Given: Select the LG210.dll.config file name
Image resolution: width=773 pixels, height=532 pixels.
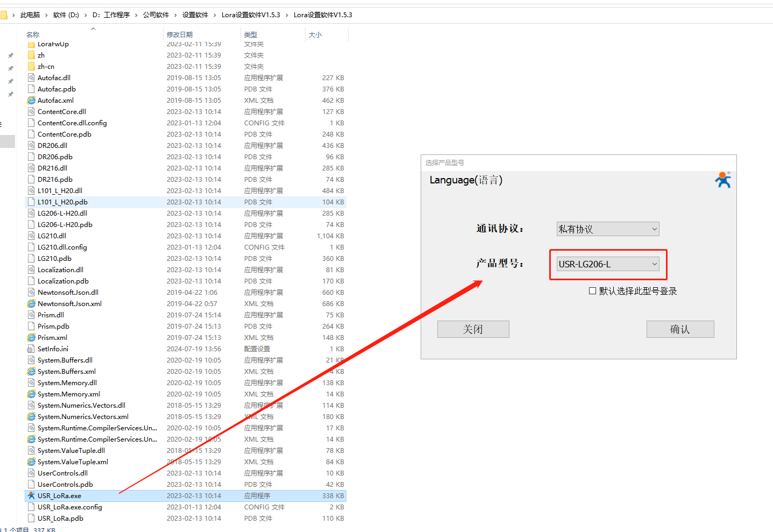Looking at the screenshot, I should [x=62, y=247].
